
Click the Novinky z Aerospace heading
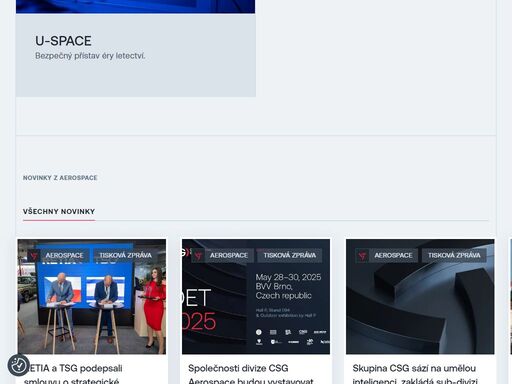point(60,178)
